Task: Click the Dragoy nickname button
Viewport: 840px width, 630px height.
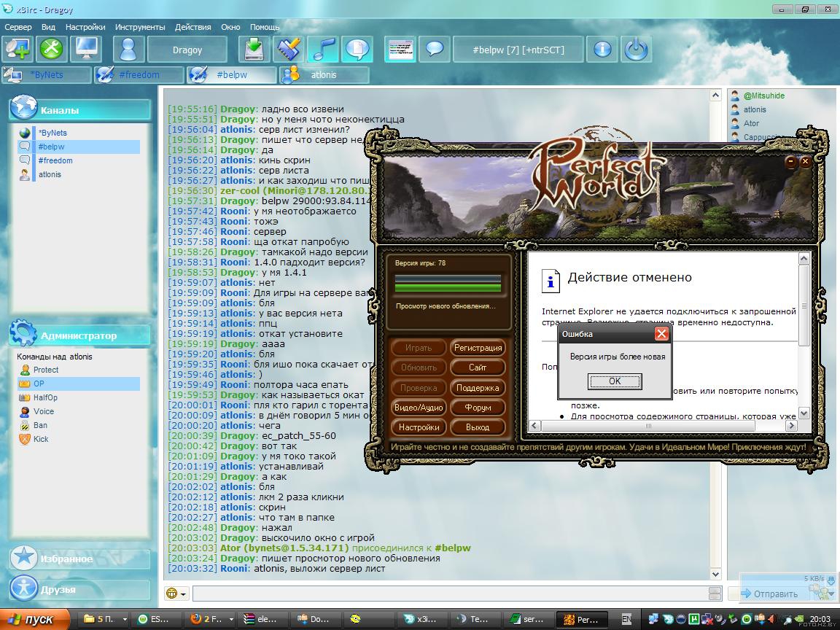Action: pyautogui.click(x=187, y=50)
